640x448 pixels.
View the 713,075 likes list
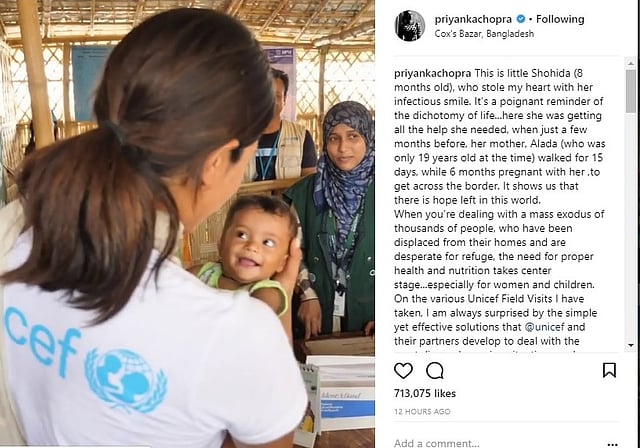[x=425, y=393]
